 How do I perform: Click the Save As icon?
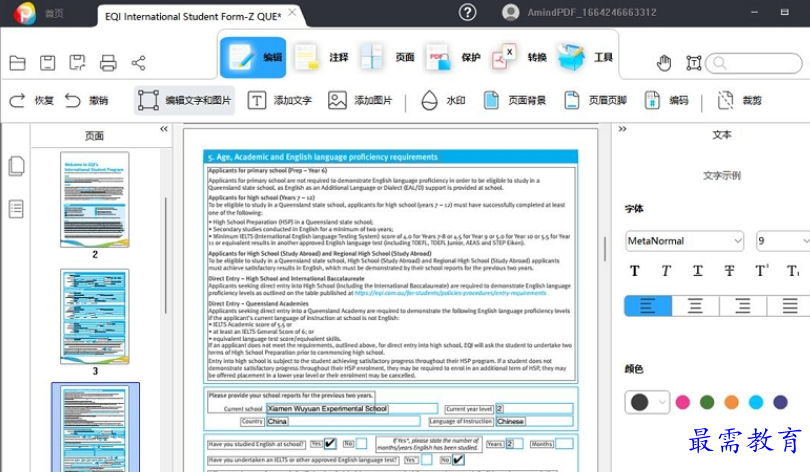coord(77,63)
